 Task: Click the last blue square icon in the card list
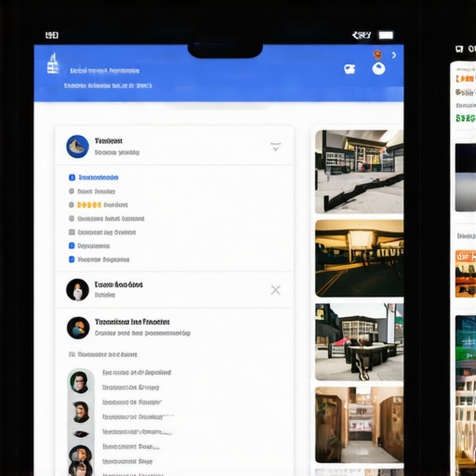pyautogui.click(x=72, y=259)
